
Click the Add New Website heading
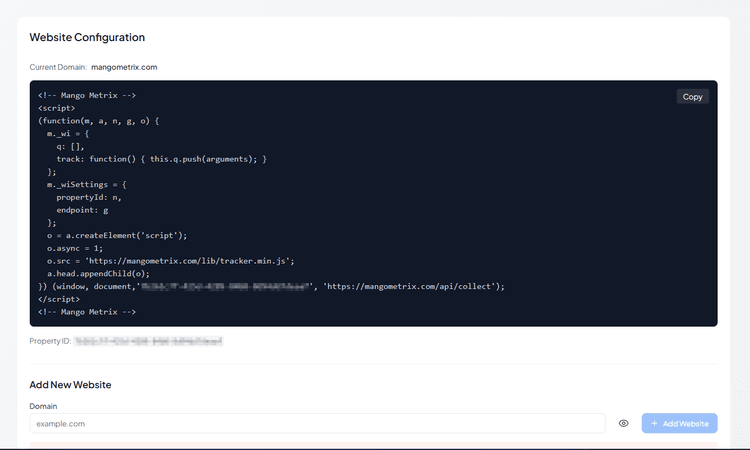[x=70, y=385]
